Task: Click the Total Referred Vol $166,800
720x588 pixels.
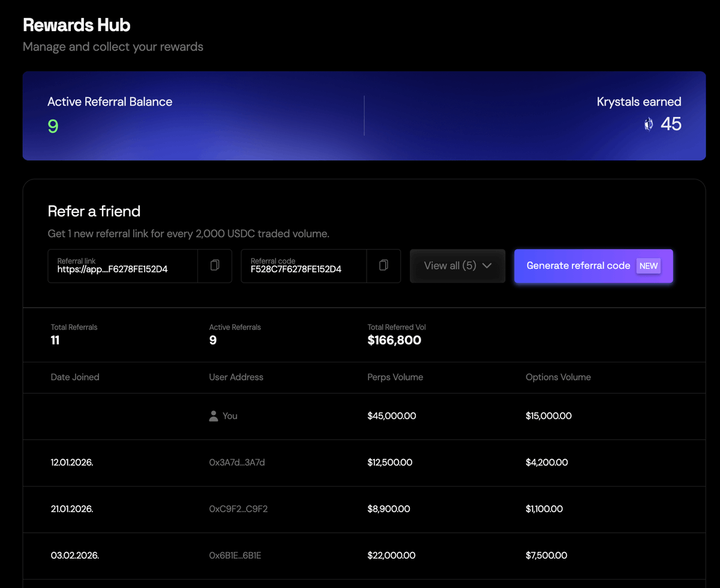Action: pyautogui.click(x=394, y=340)
